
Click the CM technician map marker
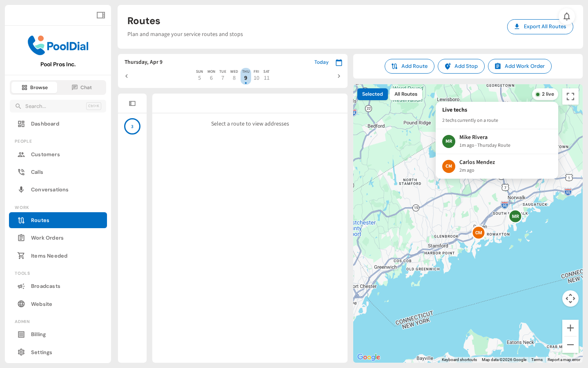tap(478, 233)
